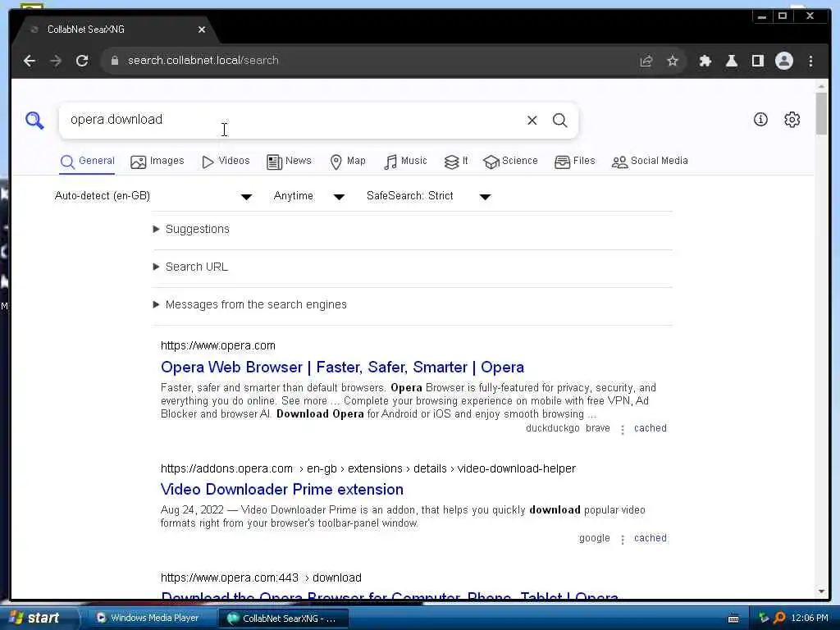Click the page vertical scrollbar thumb
The height and width of the screenshot is (630, 840).
click(x=821, y=113)
